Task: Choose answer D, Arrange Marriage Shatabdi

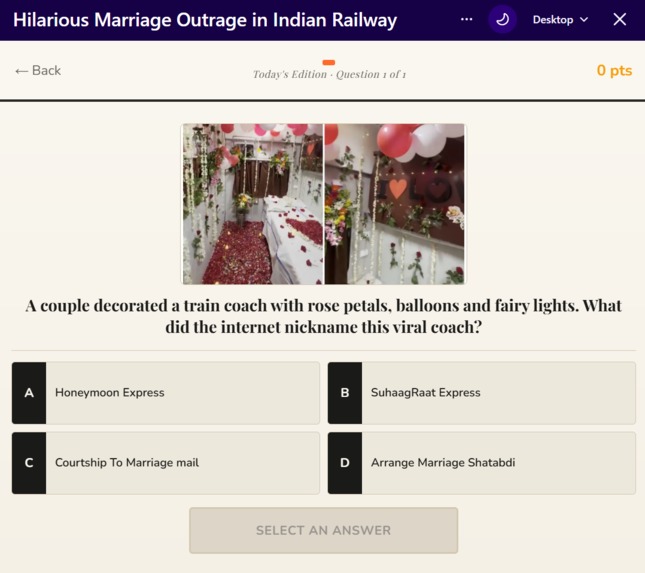Action: [482, 463]
